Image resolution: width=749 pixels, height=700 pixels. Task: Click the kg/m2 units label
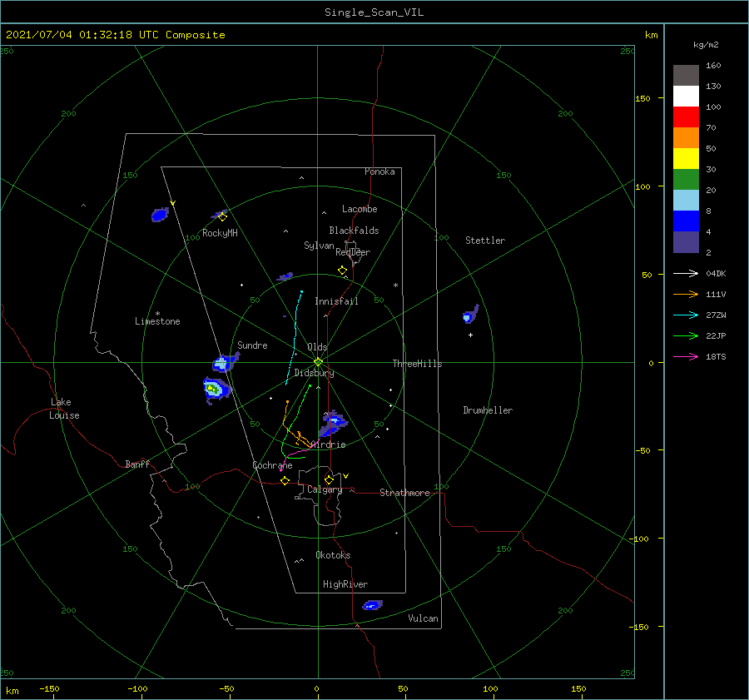coord(706,45)
